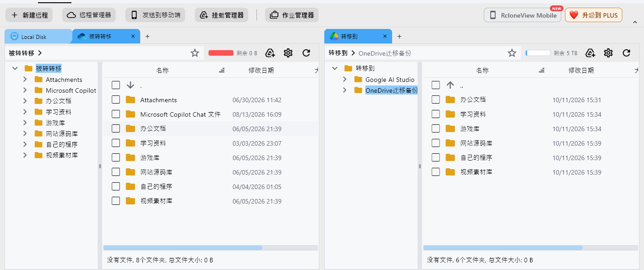Open the 远程管理器
The width and height of the screenshot is (644, 270).
[89, 15]
